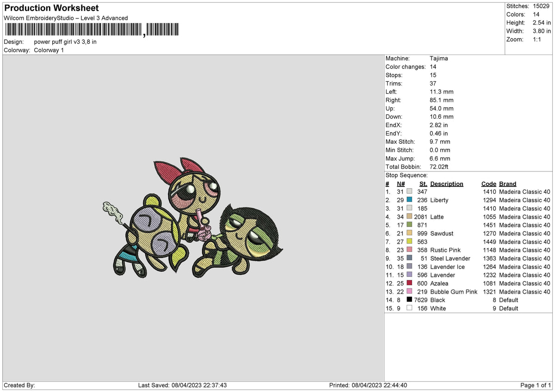Screen dimensions: 555x392
Task: Select the Machine value 'Tajima'
Action: [439, 59]
